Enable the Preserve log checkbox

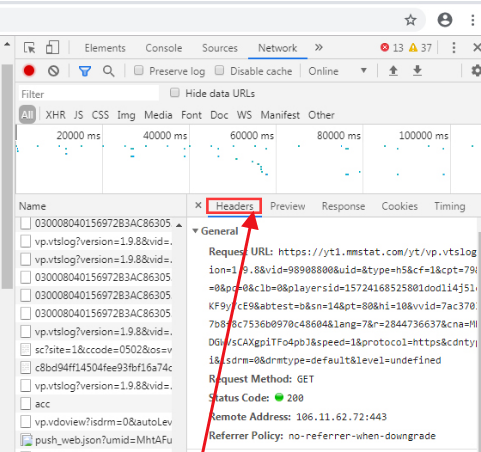click(139, 70)
